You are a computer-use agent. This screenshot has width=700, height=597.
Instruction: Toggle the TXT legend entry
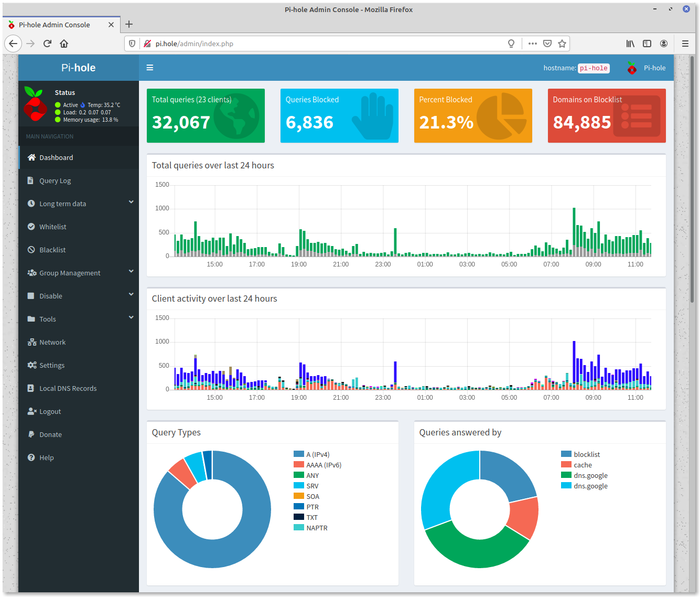click(x=306, y=517)
